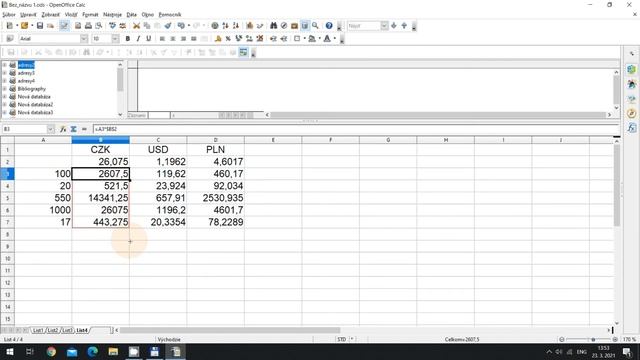Click the Page Preview icon
This screenshot has height=360, width=640.
[x=98, y=26]
